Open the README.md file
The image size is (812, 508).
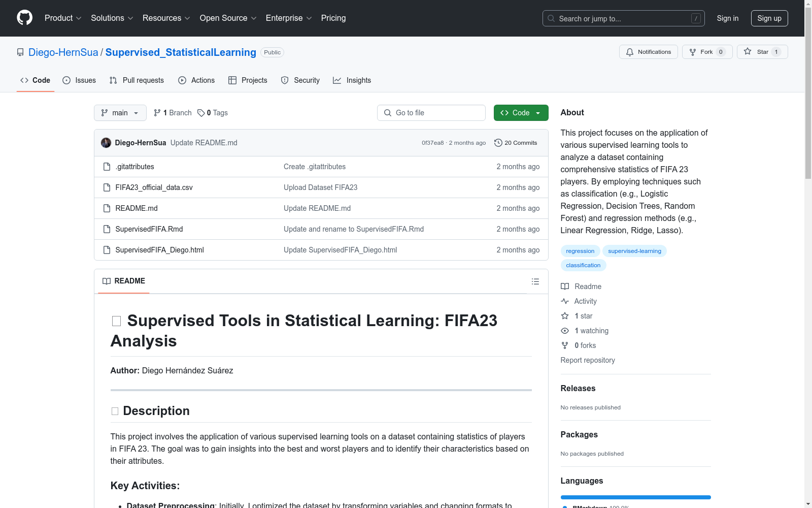[x=137, y=208]
